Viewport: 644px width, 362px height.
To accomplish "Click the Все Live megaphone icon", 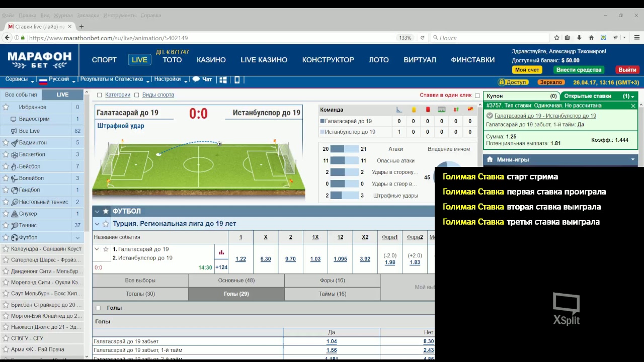I will [14, 131].
